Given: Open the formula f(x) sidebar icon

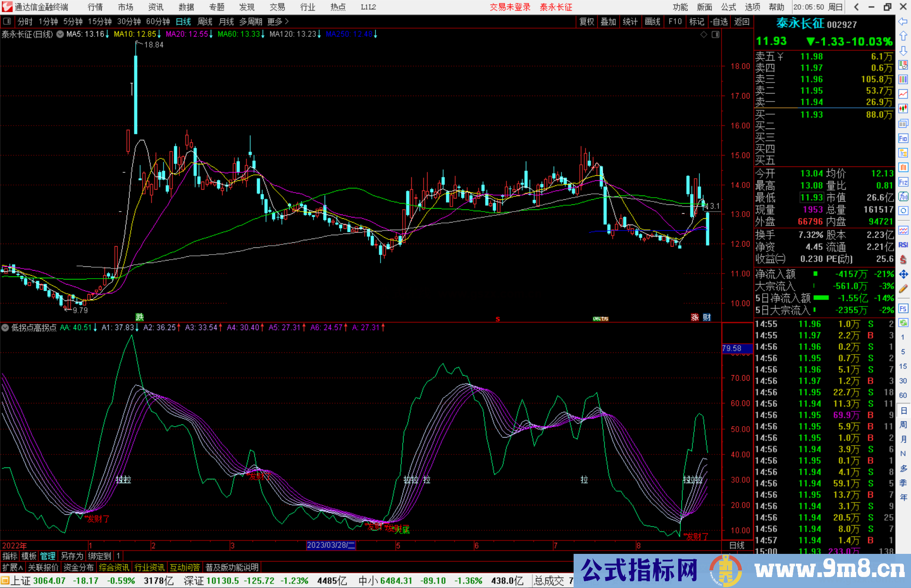Looking at the screenshot, I should pyautogui.click(x=903, y=196).
